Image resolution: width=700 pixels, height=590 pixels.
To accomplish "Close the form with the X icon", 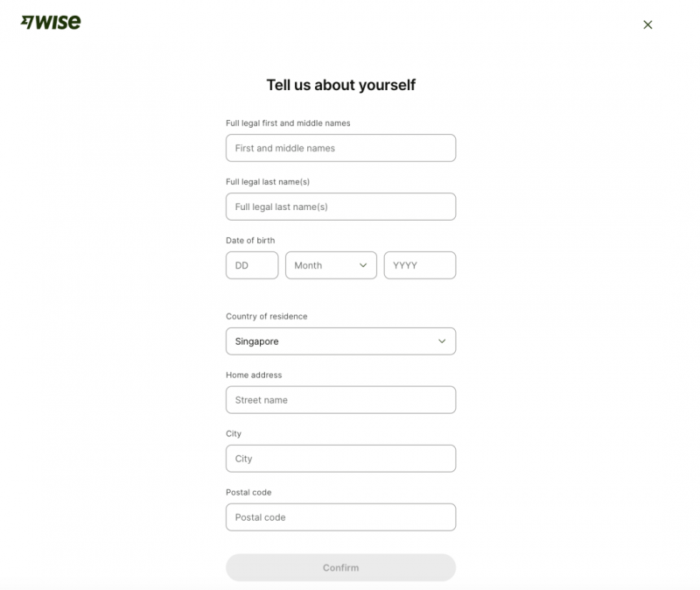I will [x=647, y=25].
